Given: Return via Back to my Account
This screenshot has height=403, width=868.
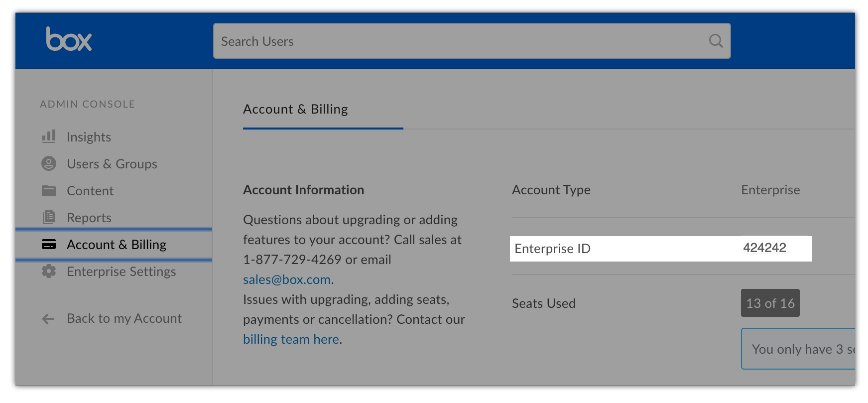Looking at the screenshot, I should point(124,318).
